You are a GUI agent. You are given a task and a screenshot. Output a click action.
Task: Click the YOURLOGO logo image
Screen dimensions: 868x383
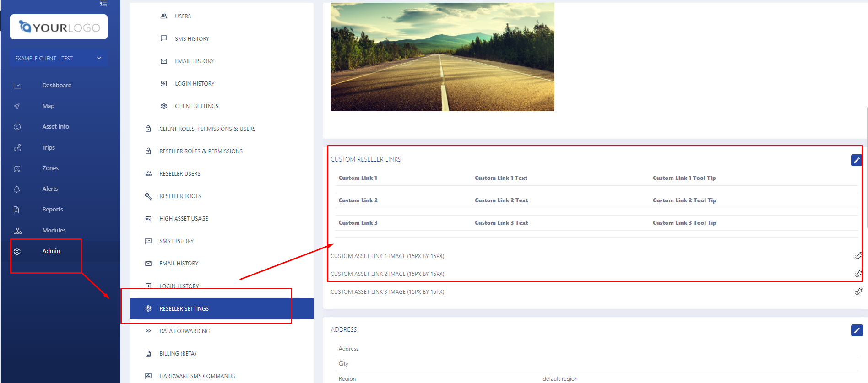(x=59, y=27)
